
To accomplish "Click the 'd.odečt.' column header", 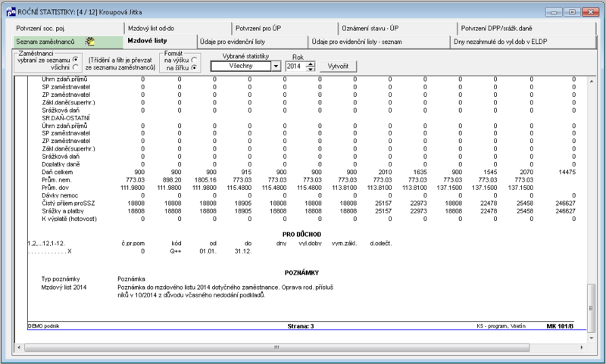I will click(x=381, y=244).
